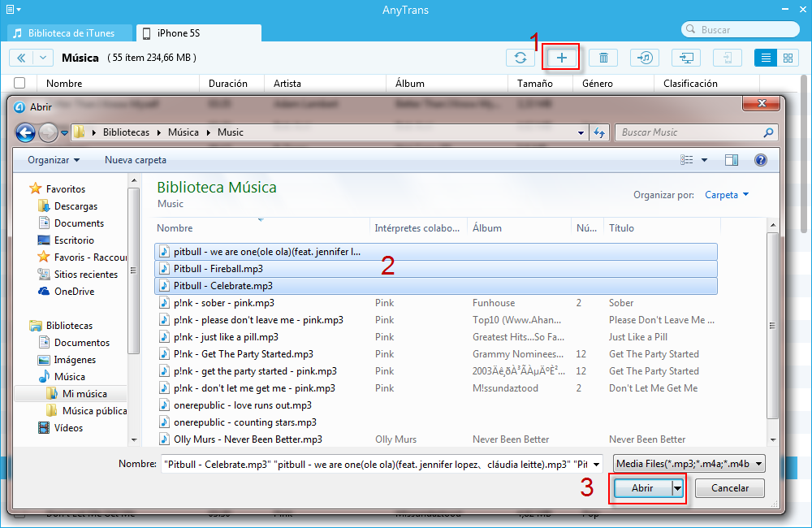Sort files by Intérpretes colaboradores column
The image size is (812, 528).
pos(418,228)
